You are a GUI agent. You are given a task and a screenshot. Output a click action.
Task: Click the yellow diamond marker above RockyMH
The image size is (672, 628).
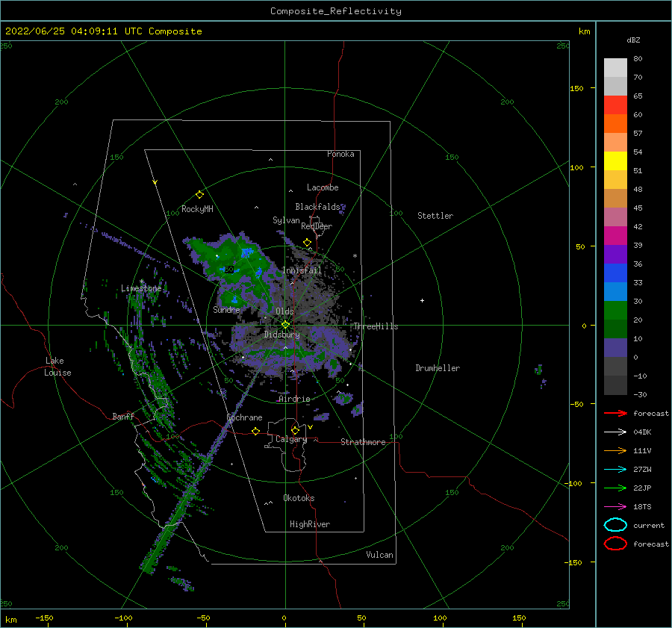pyautogui.click(x=199, y=195)
